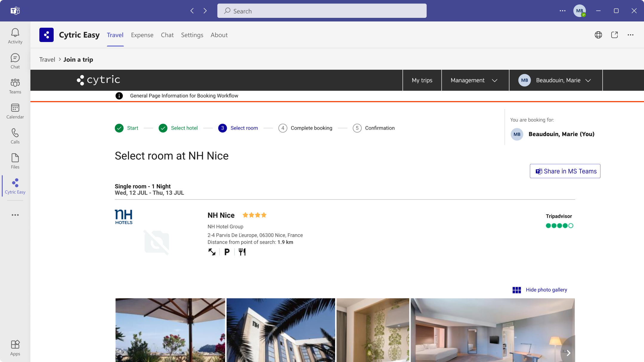Open the Files sidebar icon
644x362 pixels.
pos(15,161)
